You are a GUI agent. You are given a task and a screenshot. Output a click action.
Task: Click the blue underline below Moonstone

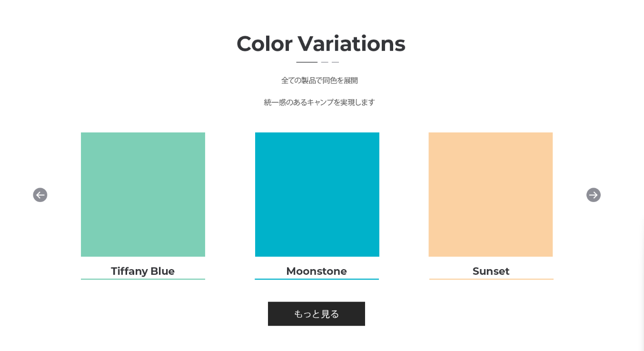point(317,279)
